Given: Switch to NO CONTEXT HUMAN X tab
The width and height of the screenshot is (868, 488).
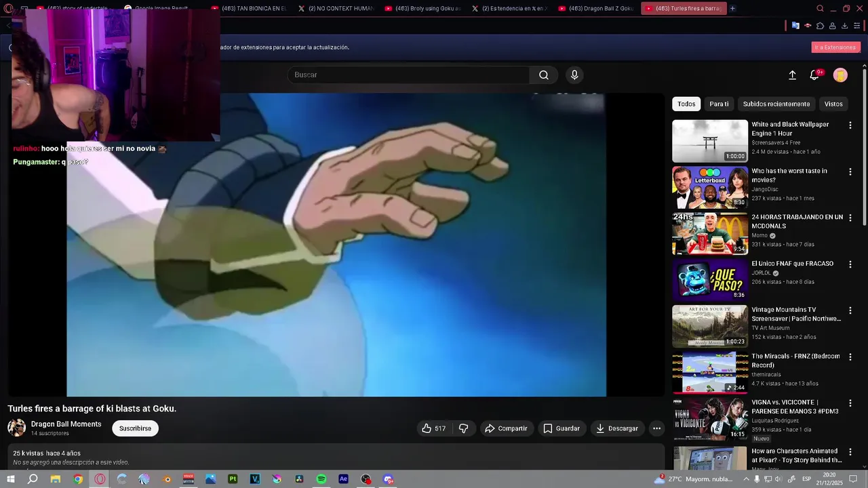Looking at the screenshot, I should [335, 8].
